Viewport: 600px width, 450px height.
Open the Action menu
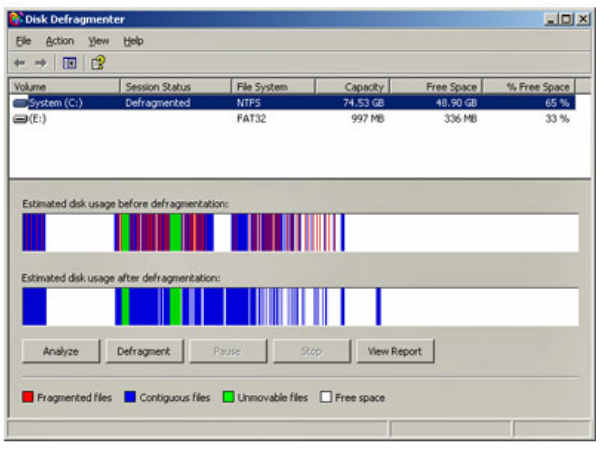pyautogui.click(x=59, y=41)
